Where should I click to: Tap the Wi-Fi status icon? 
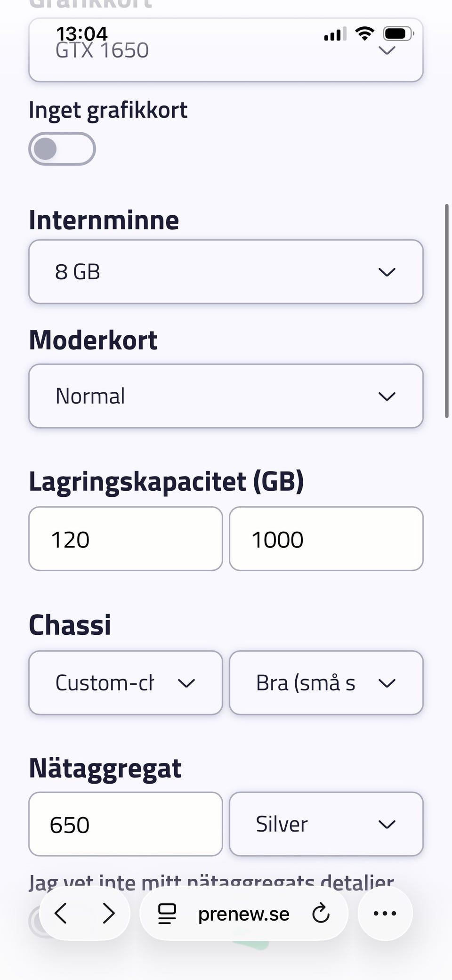pyautogui.click(x=364, y=34)
